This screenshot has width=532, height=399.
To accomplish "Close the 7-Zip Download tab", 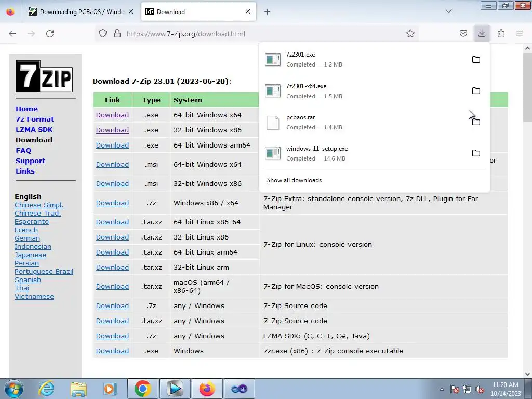I will (x=248, y=11).
